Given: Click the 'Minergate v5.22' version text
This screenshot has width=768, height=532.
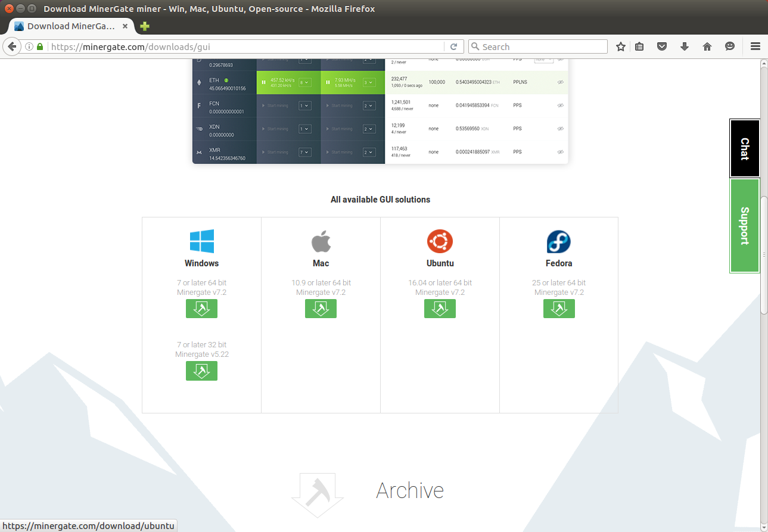Looking at the screenshot, I should click(x=202, y=354).
